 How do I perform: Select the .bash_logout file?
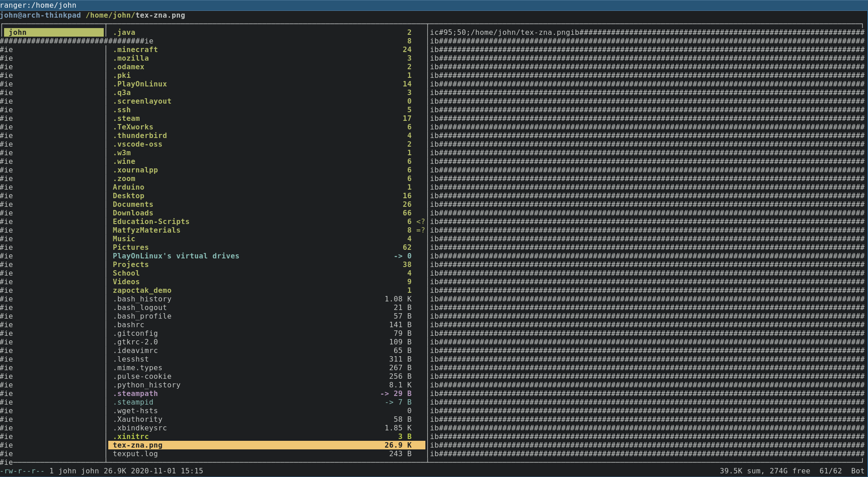[266, 307]
